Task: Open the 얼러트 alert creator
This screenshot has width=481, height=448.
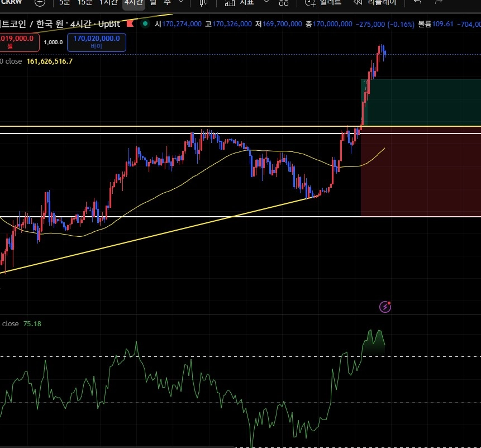Action: (323, 3)
